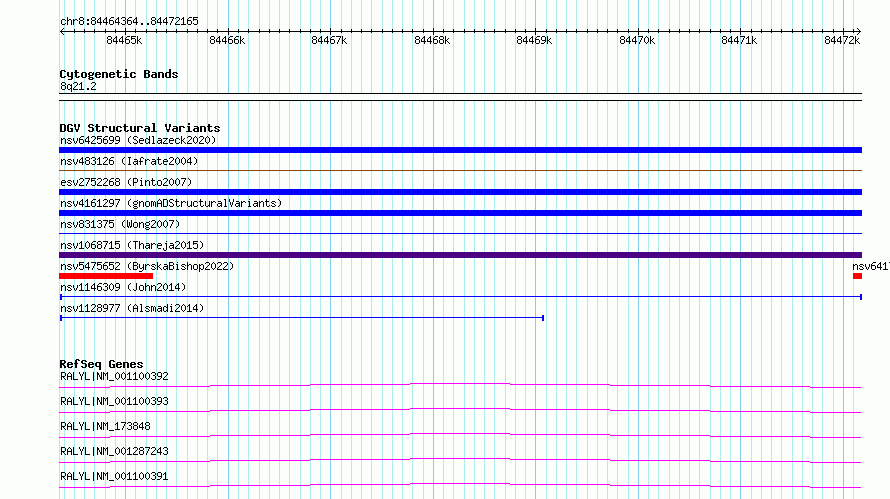The image size is (890, 499).
Task: Click the nsv5475652 (ByrskaBishop2022) label
Action: (x=147, y=266)
